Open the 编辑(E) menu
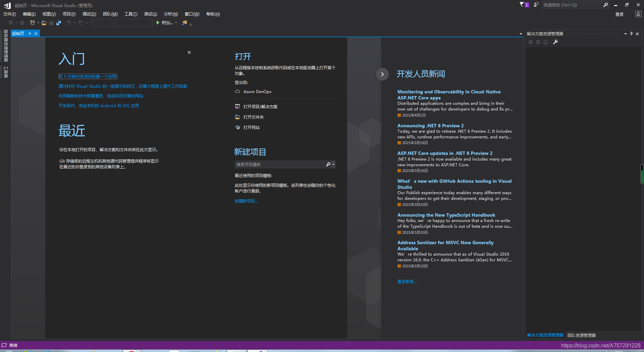644x352 pixels. (29, 14)
